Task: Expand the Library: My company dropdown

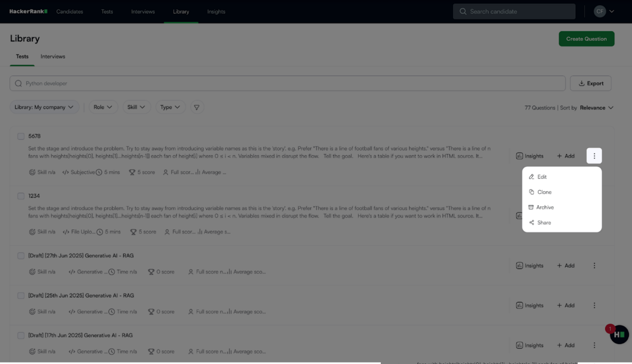Action: coord(44,107)
